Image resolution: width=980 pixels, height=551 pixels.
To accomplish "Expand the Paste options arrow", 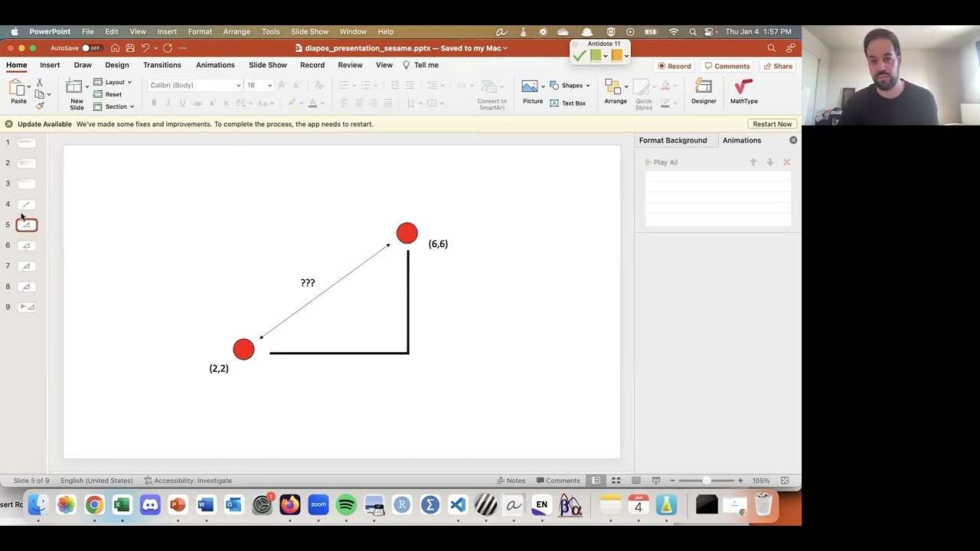I will point(29,86).
